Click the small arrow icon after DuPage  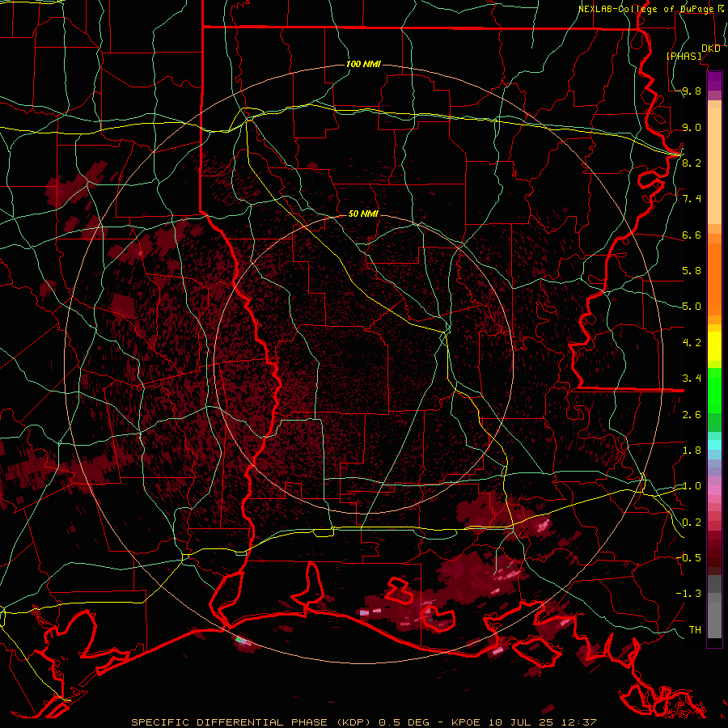[721, 9]
